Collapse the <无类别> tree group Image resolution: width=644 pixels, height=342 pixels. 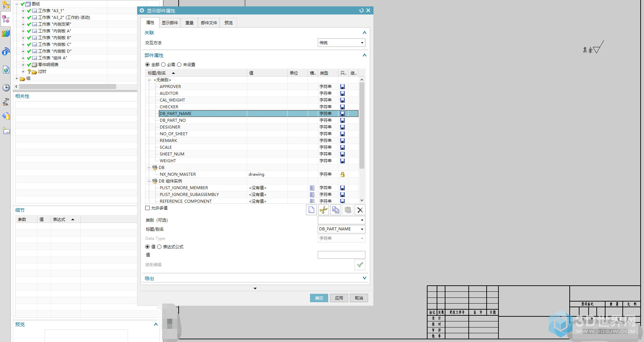pyautogui.click(x=149, y=80)
